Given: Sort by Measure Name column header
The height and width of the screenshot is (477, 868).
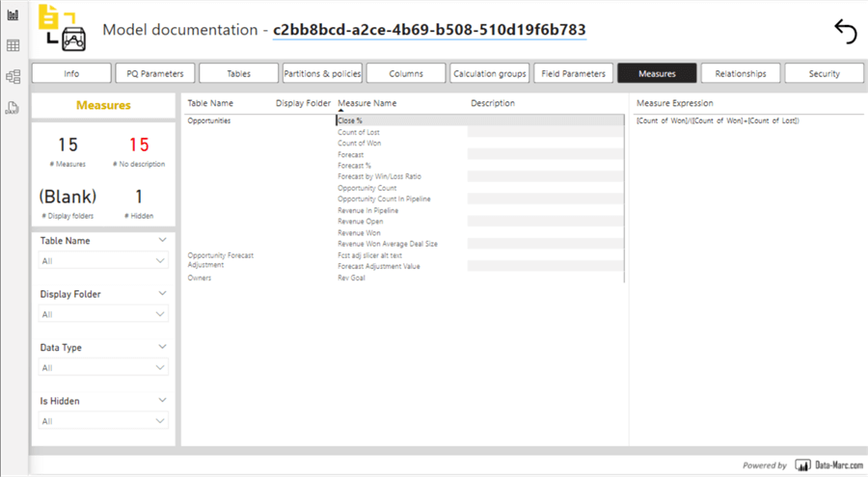Looking at the screenshot, I should pyautogui.click(x=367, y=103).
